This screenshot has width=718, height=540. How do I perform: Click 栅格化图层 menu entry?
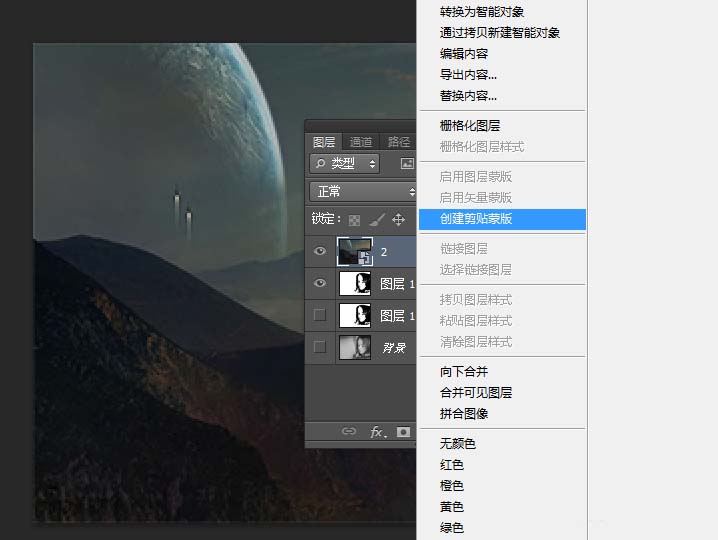[470, 126]
